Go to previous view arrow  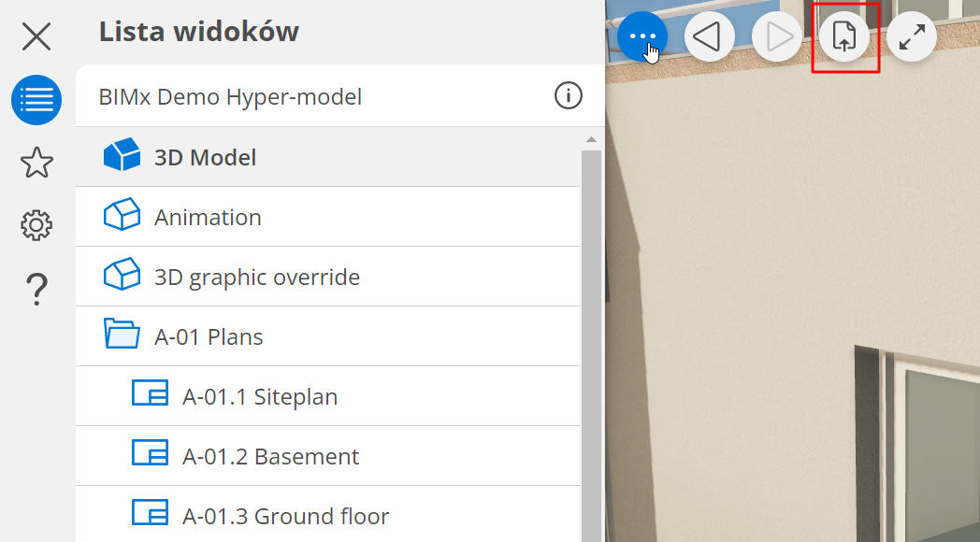pos(709,37)
